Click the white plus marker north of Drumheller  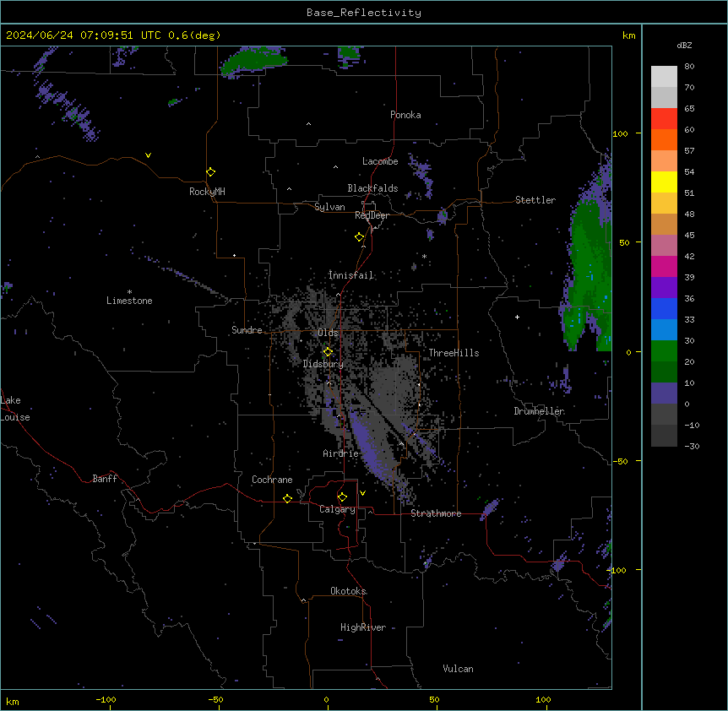(517, 317)
